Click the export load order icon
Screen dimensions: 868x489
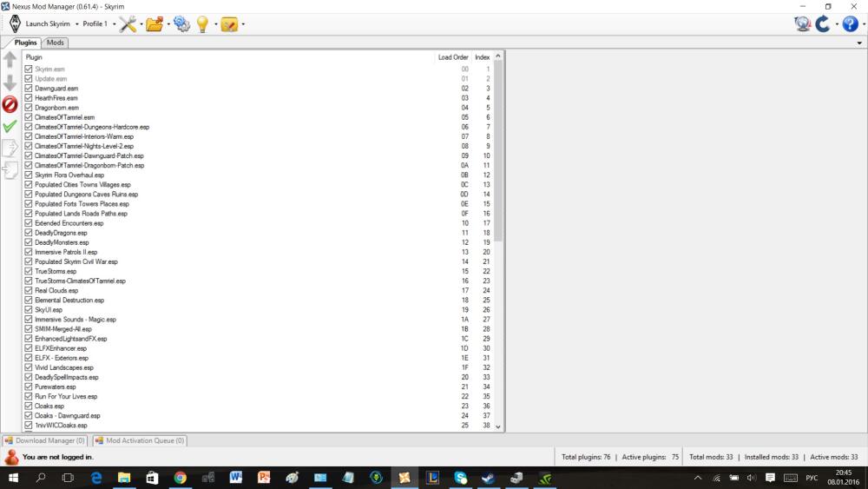(x=10, y=148)
